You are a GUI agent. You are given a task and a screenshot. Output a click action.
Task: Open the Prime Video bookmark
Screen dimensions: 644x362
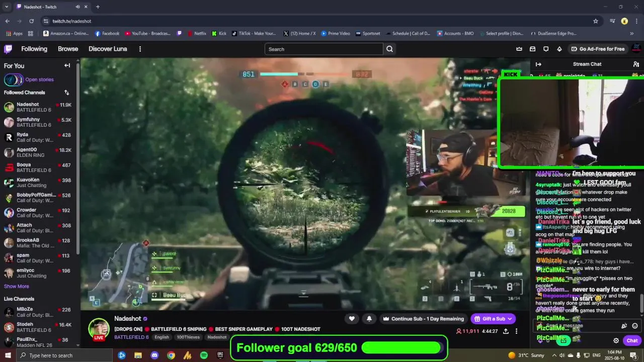click(335, 34)
